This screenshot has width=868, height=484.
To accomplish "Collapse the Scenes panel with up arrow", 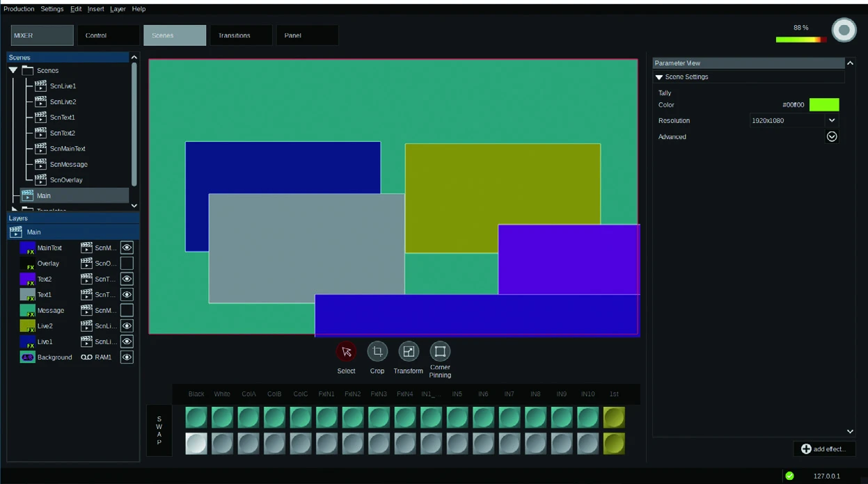I will pyautogui.click(x=134, y=58).
